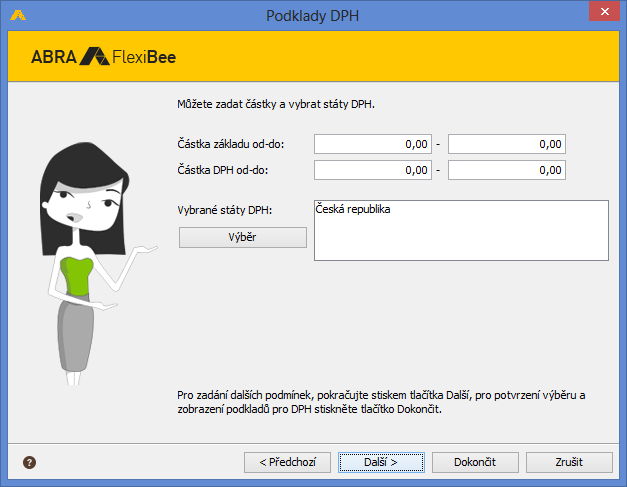Image resolution: width=627 pixels, height=487 pixels.
Task: Click the 'Vybrané státy DPH:' label
Action: 224,210
